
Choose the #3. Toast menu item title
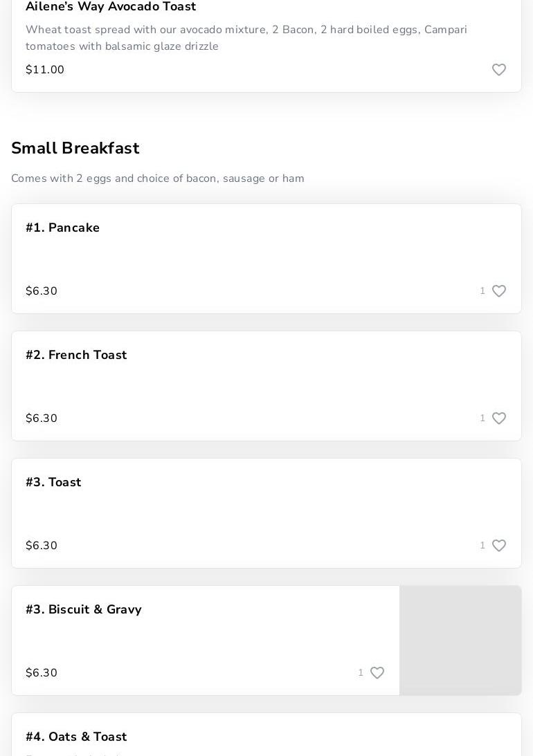pyautogui.click(x=53, y=482)
